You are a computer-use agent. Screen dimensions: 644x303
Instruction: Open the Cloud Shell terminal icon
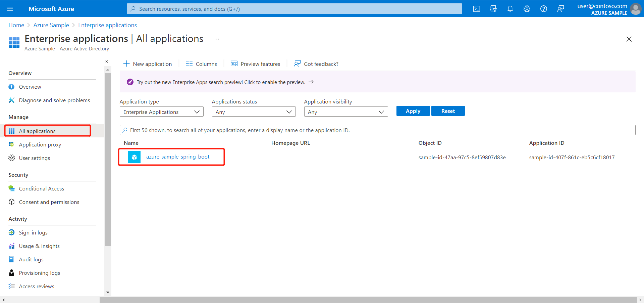tap(476, 9)
